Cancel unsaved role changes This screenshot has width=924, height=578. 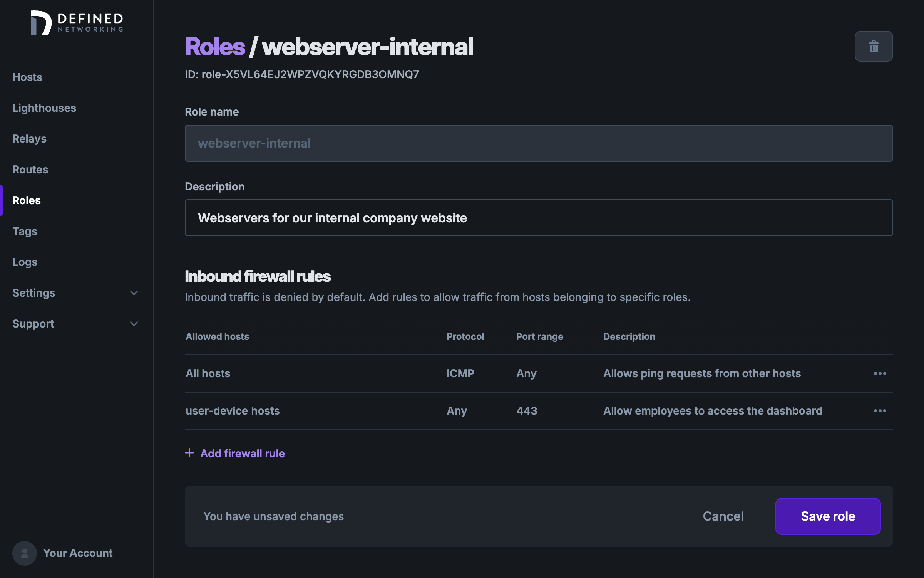(x=723, y=515)
